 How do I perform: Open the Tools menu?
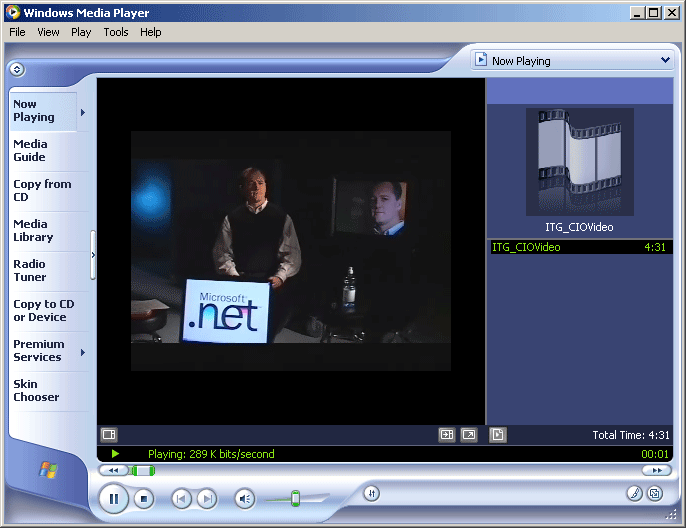click(x=116, y=32)
